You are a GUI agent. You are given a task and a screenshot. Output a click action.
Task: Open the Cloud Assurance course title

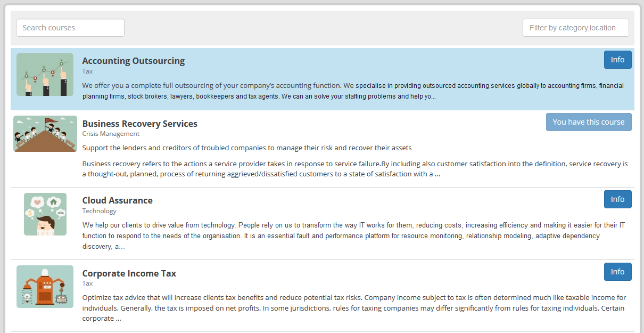pyautogui.click(x=118, y=200)
